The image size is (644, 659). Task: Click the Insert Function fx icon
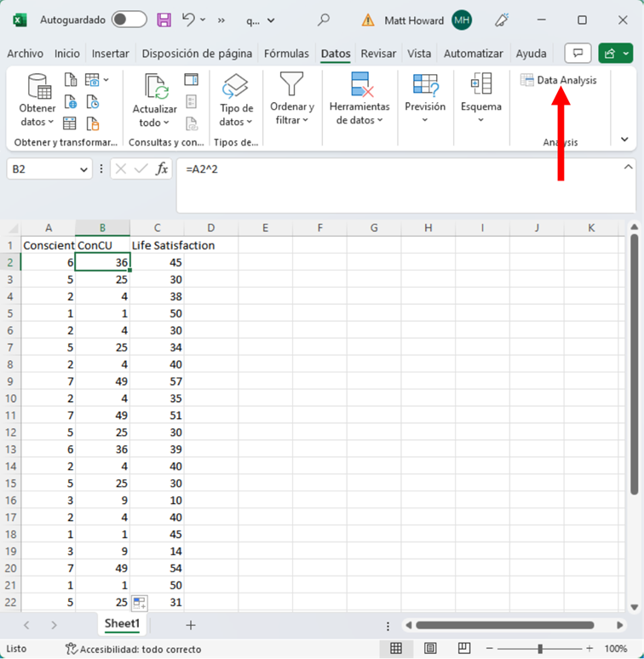pyautogui.click(x=162, y=169)
